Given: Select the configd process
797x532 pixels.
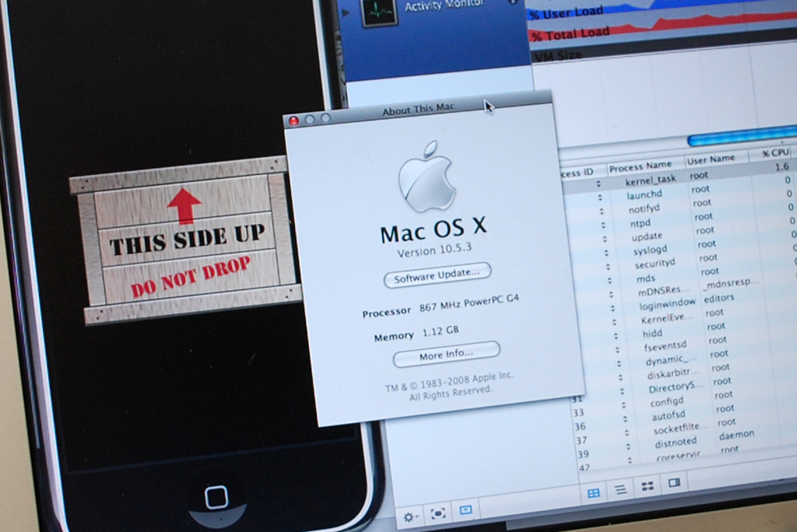Looking at the screenshot, I should tap(667, 402).
